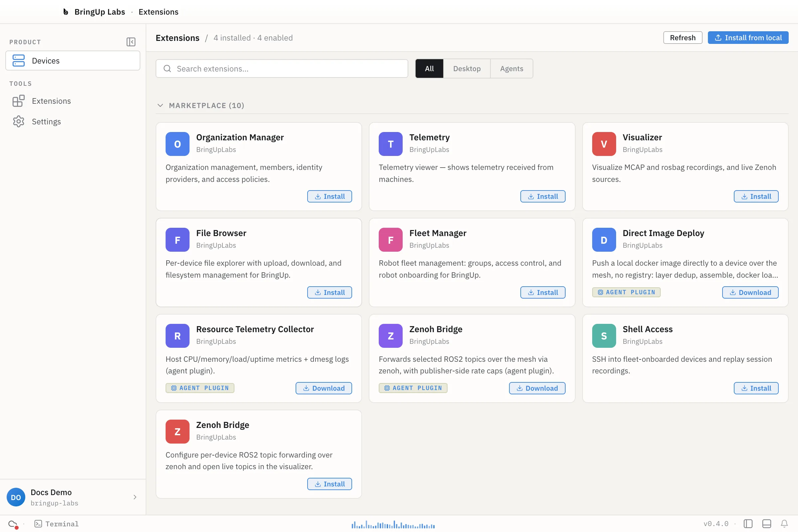Click Organization Manager card title
Image resolution: width=798 pixels, height=532 pixels.
point(240,137)
